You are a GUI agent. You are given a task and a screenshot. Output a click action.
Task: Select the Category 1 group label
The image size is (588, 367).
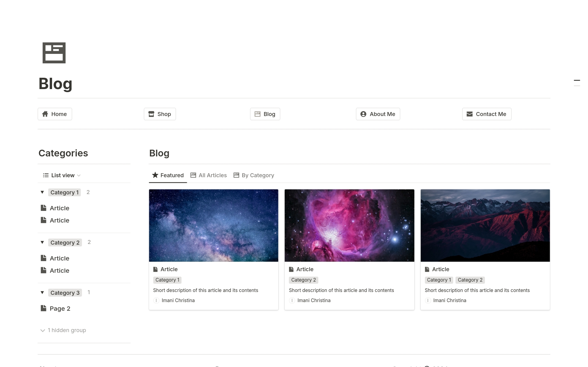(x=65, y=192)
